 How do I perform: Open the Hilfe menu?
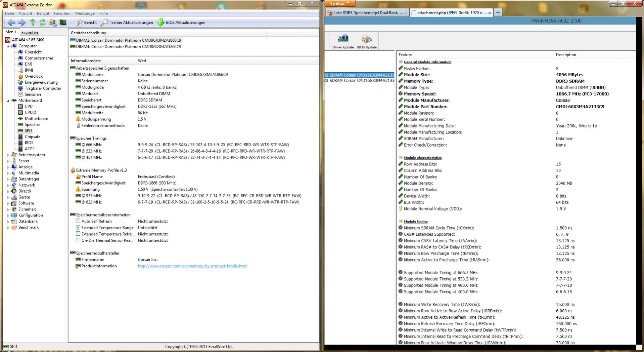coord(103,13)
